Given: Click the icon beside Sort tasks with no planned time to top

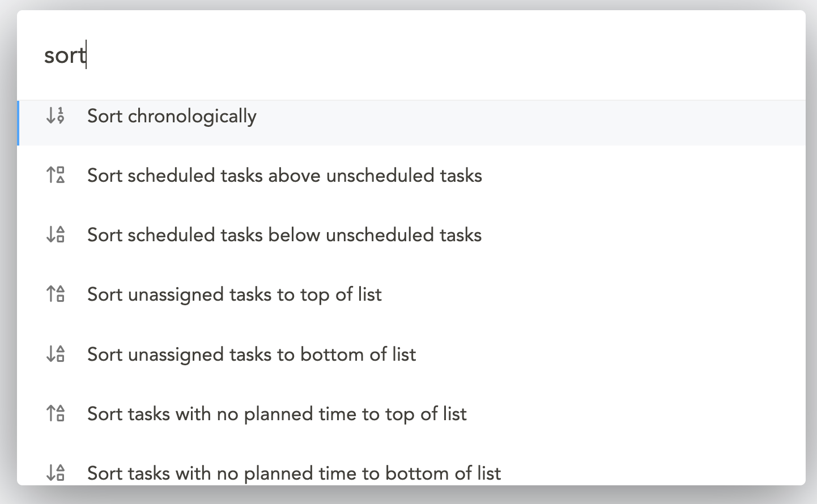Looking at the screenshot, I should (56, 414).
